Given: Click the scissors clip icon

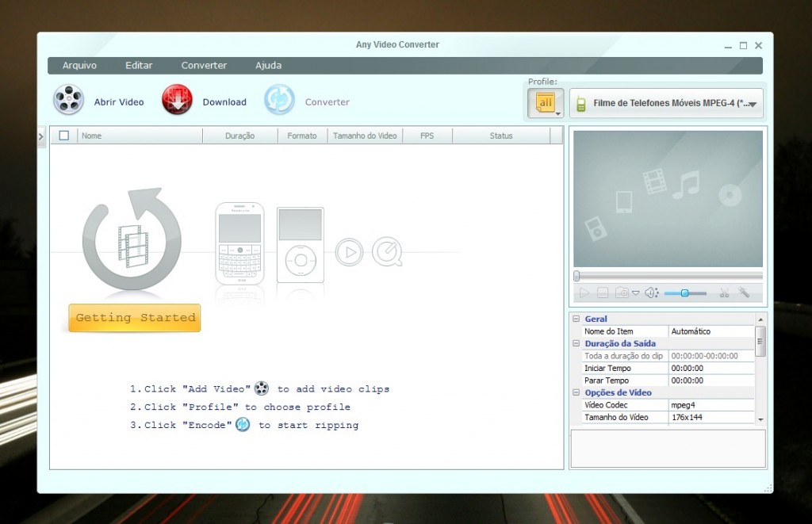Looking at the screenshot, I should [x=724, y=293].
